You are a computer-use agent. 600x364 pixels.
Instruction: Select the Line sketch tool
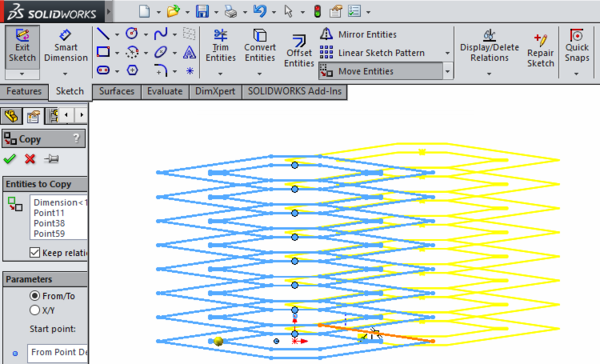103,34
